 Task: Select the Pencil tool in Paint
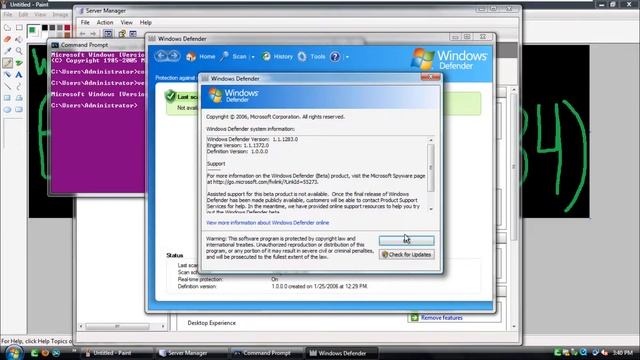[x=7, y=63]
